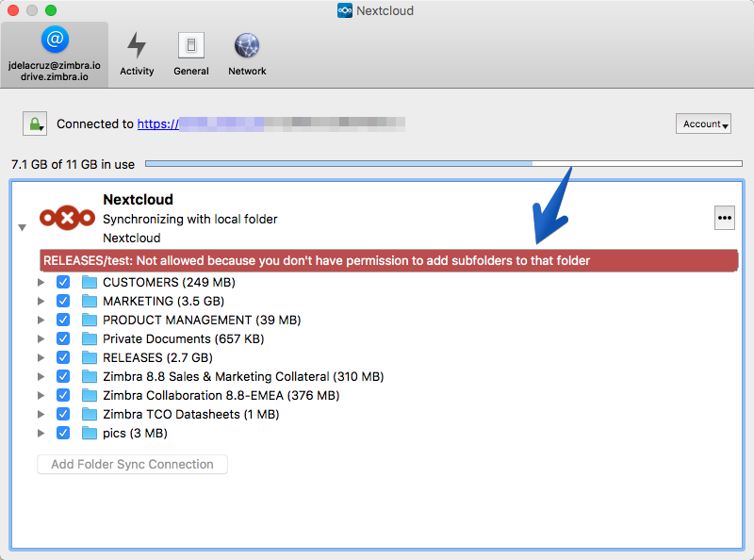Select the CUSTOMERS (249 MB) row text
The image size is (754, 560).
[x=169, y=283]
